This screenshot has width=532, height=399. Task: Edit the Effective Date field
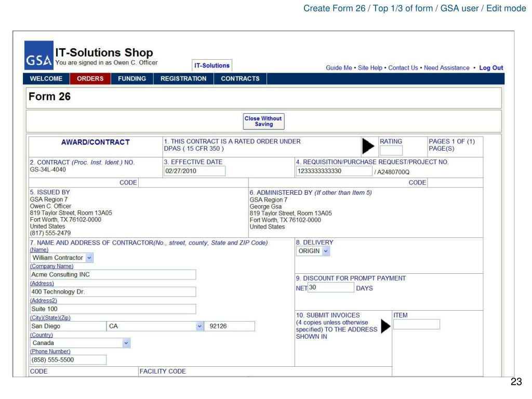point(194,171)
